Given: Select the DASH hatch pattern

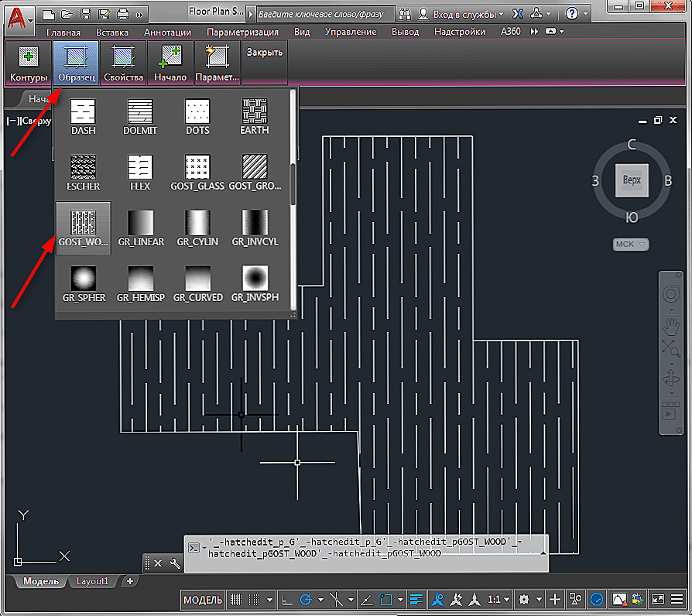Looking at the screenshot, I should point(84,117).
